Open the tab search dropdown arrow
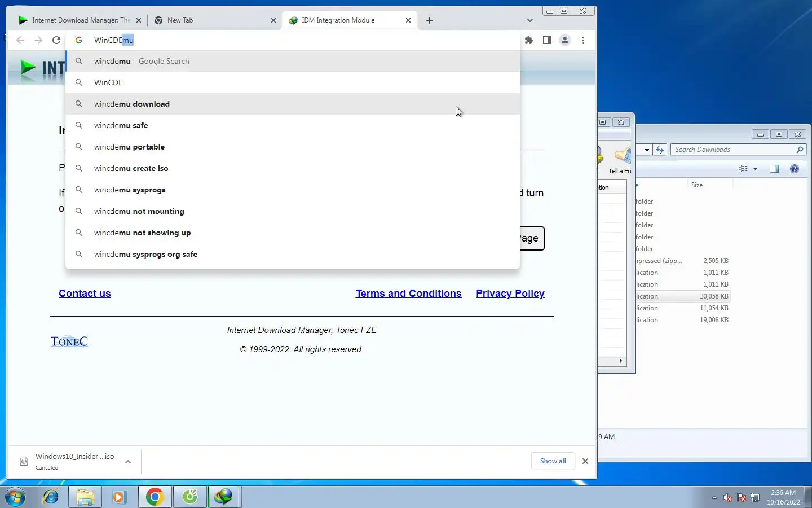 [x=529, y=20]
